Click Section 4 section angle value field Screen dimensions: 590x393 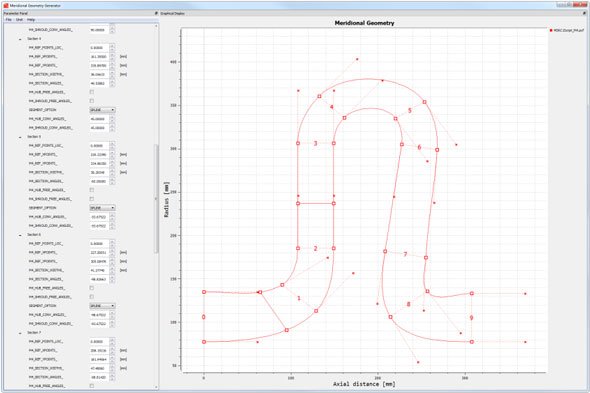coord(99,83)
